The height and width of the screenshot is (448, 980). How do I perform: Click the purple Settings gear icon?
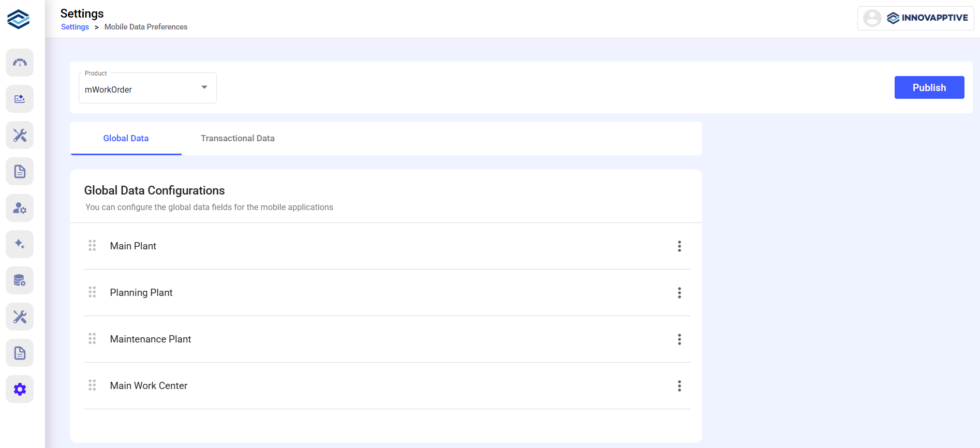click(x=20, y=389)
